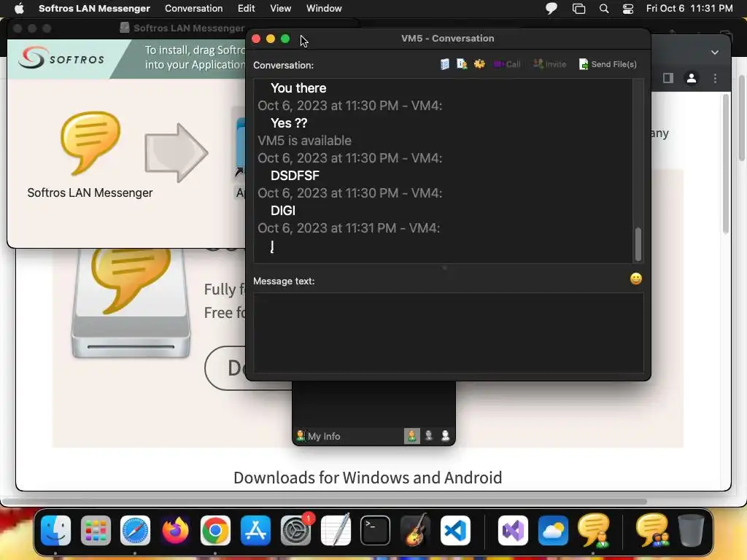
Task: Launch Safari from the Dock
Action: tap(135, 530)
